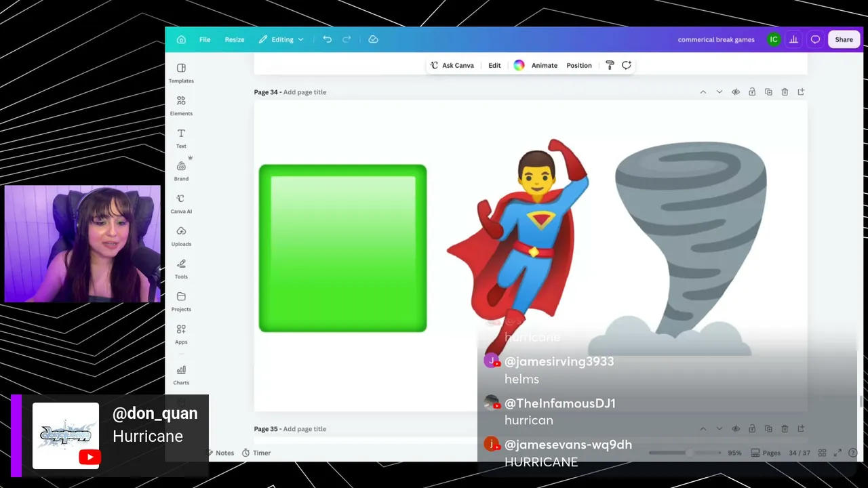
Task: Delete Page 35 with trash icon
Action: [x=785, y=429]
